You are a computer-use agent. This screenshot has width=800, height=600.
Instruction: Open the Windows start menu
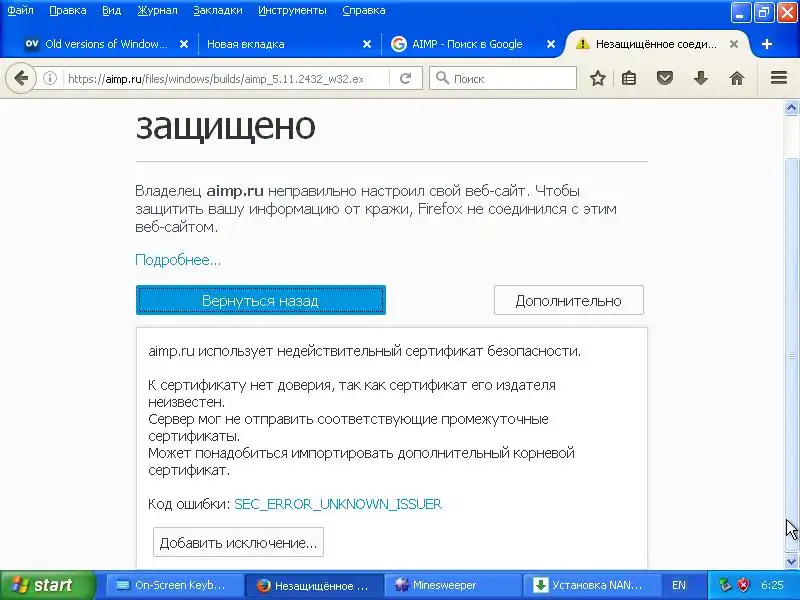(47, 585)
